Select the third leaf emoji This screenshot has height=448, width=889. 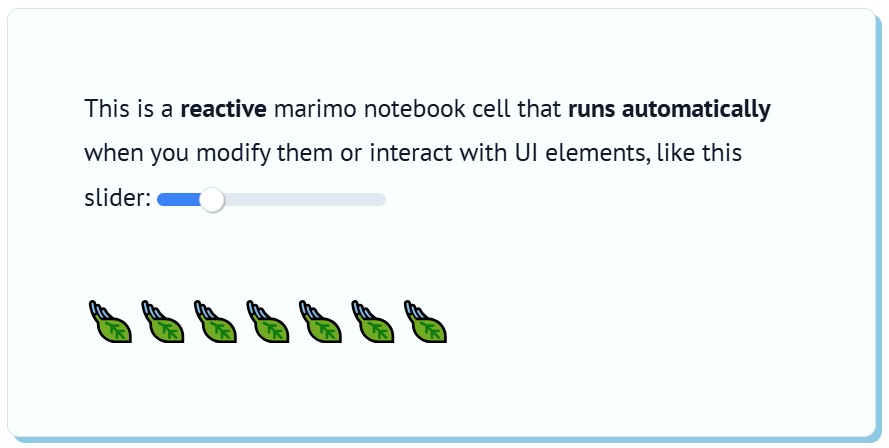215,322
